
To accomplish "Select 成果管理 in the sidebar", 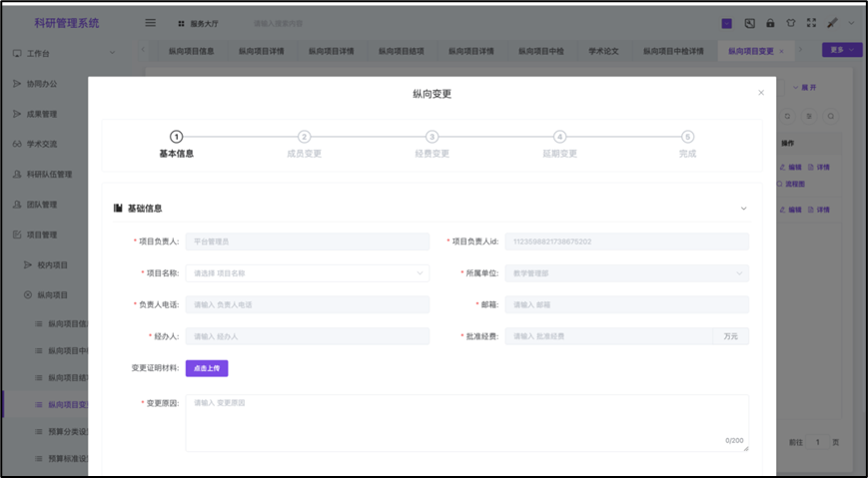I will [x=42, y=114].
